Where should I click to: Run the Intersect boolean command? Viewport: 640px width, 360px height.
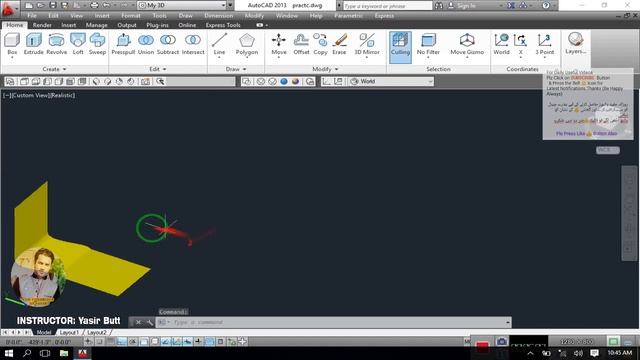point(193,44)
